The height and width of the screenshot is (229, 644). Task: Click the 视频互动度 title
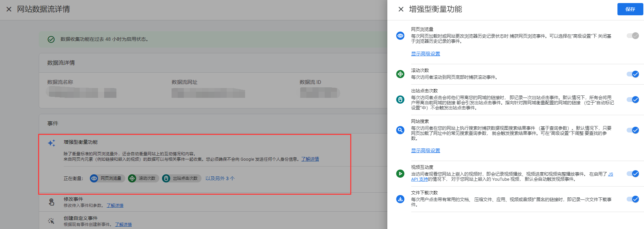click(422, 167)
